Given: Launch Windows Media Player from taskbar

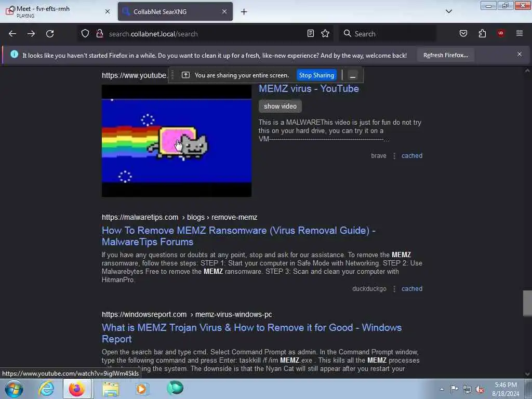Looking at the screenshot, I should (142, 389).
